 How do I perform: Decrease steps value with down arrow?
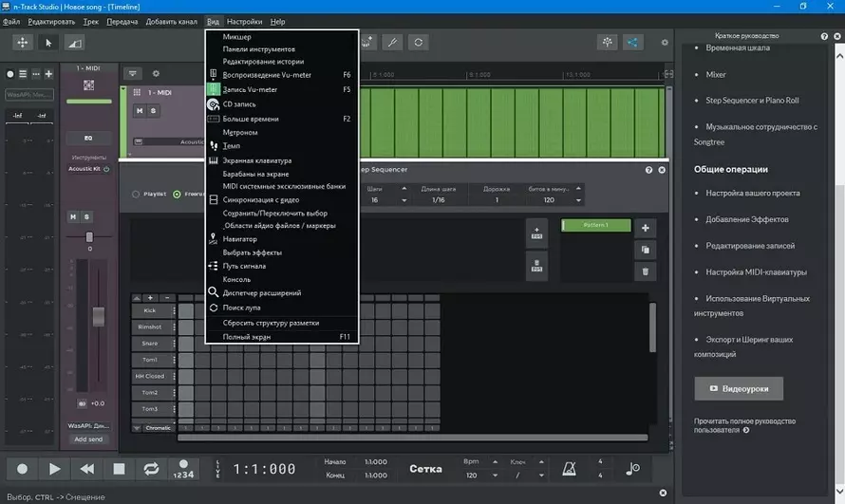click(404, 200)
